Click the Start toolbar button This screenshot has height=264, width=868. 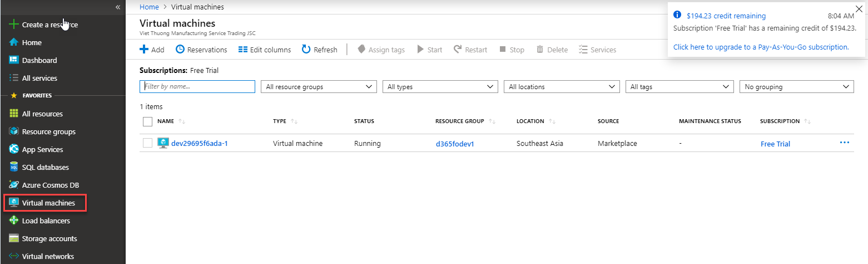coord(430,50)
